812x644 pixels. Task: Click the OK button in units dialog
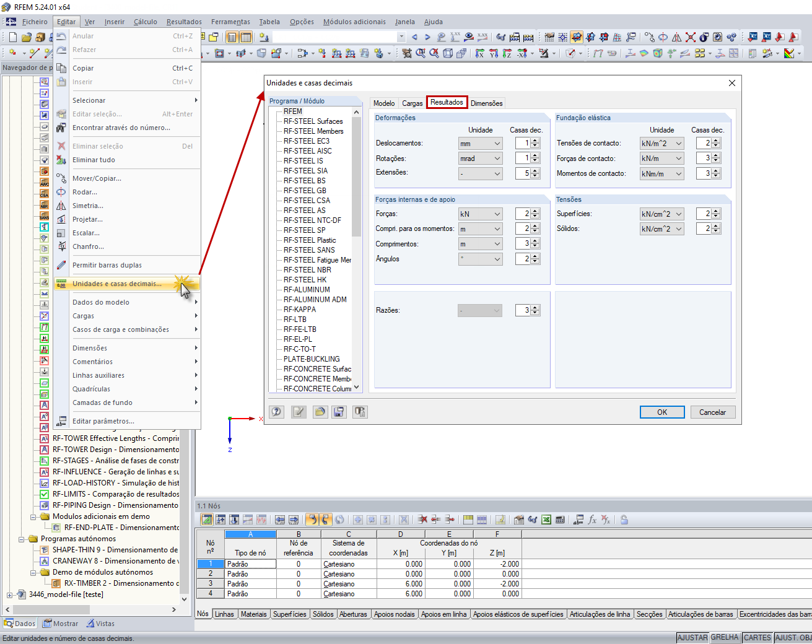click(662, 412)
